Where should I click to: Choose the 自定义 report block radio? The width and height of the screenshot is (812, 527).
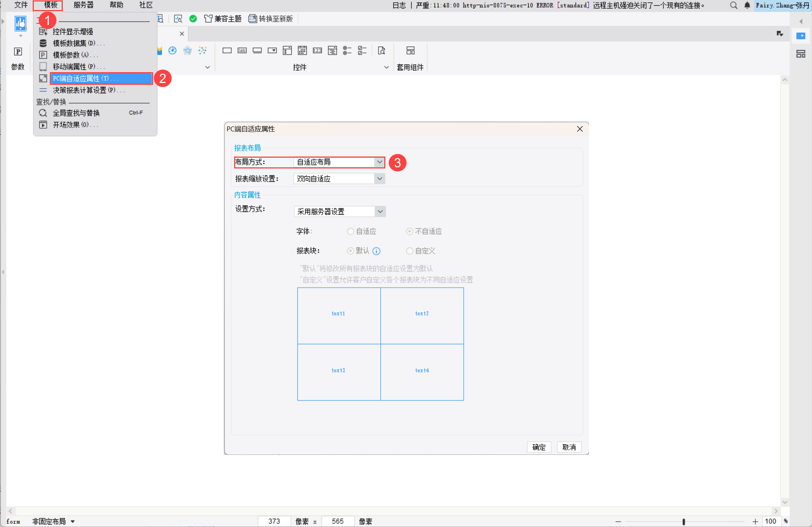(409, 251)
